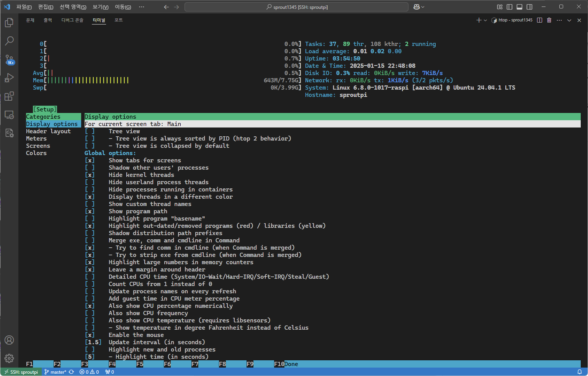Open the Explorer view in the activity bar
588x376 pixels.
click(9, 23)
